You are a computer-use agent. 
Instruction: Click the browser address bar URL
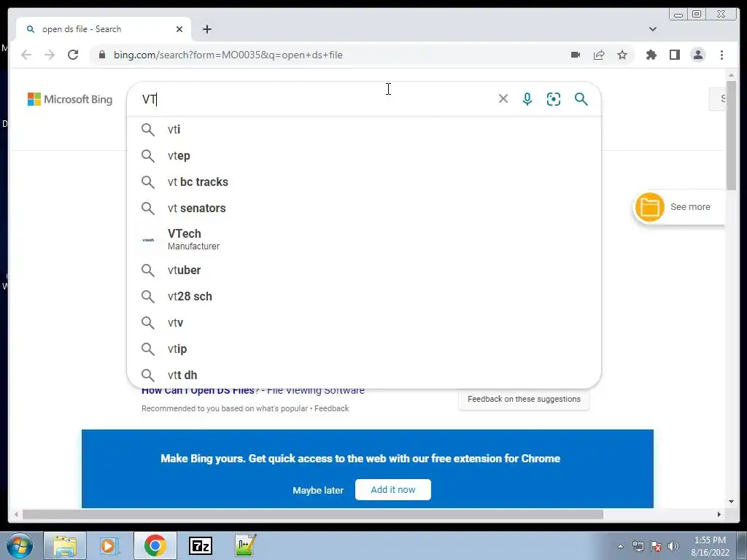tap(228, 55)
